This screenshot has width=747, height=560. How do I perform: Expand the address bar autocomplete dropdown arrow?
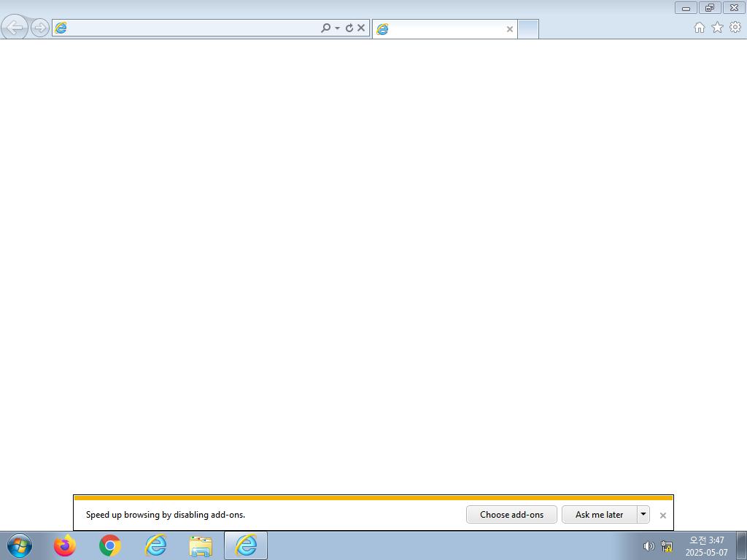point(337,28)
